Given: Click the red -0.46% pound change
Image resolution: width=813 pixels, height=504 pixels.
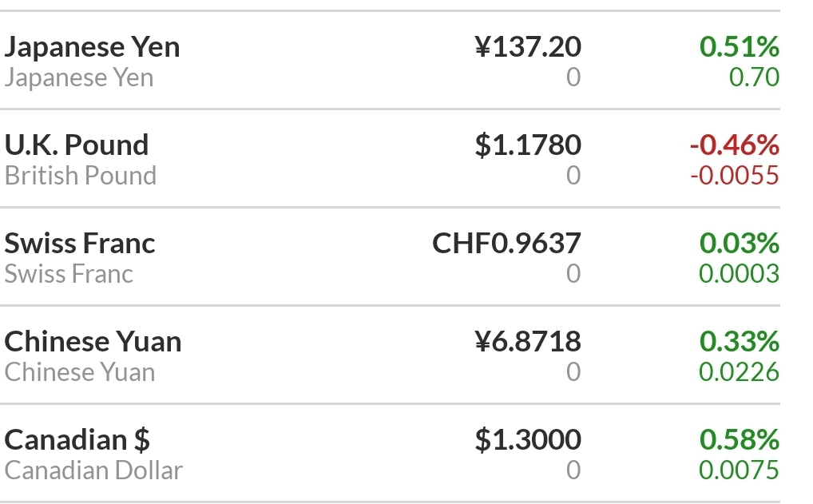Looking at the screenshot, I should click(x=734, y=145).
